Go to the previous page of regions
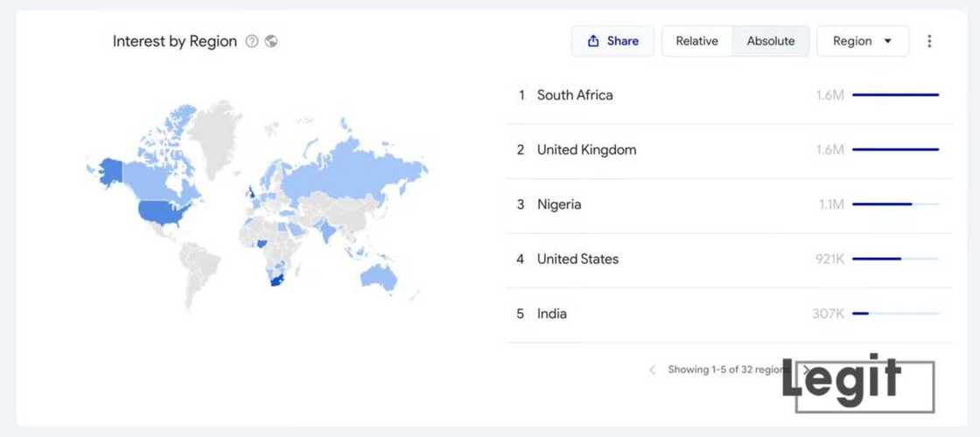Image resolution: width=980 pixels, height=437 pixels. point(652,371)
